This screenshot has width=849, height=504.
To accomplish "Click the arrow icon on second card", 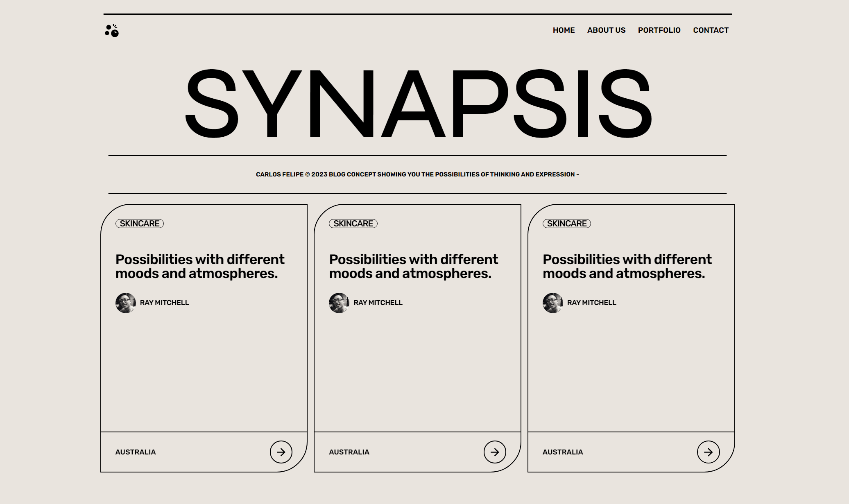I will tap(494, 452).
